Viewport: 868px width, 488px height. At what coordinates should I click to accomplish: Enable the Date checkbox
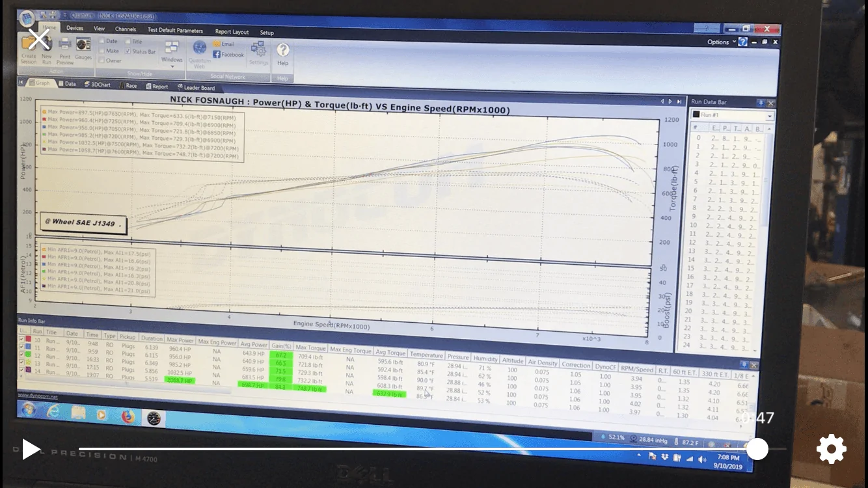click(x=102, y=41)
